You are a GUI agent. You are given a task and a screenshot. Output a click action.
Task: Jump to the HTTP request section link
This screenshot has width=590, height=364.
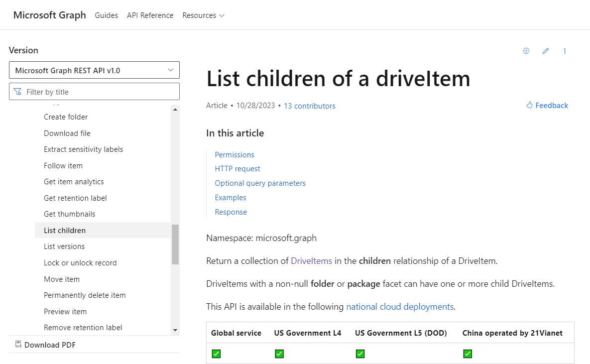tap(237, 169)
